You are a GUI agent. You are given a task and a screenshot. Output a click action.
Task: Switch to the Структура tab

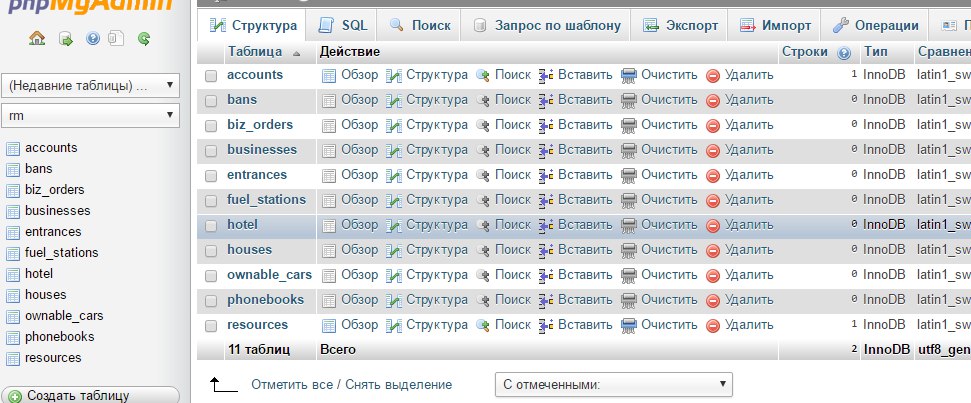click(253, 25)
